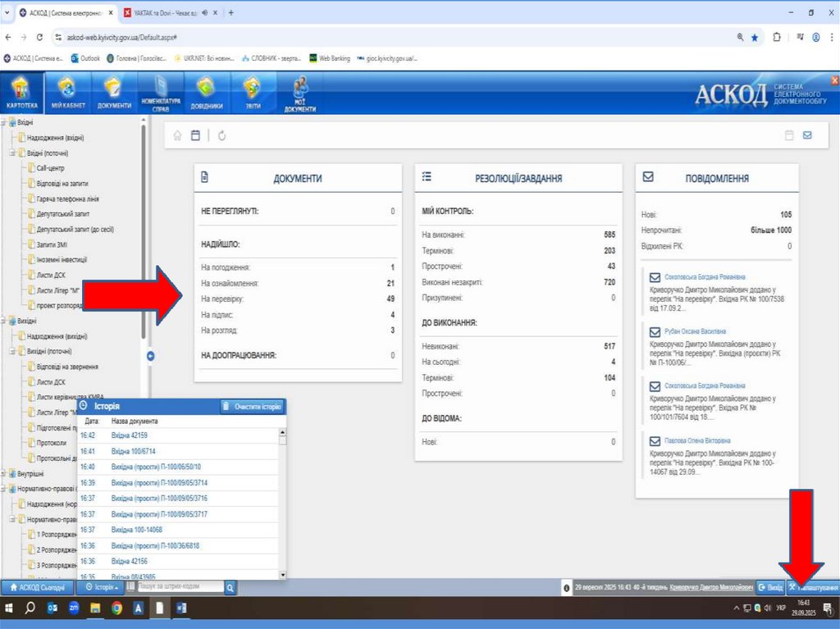Image resolution: width=840 pixels, height=629 pixels.
Task: Click the envelope icon at dashboard toolbar right
Action: pos(807,135)
